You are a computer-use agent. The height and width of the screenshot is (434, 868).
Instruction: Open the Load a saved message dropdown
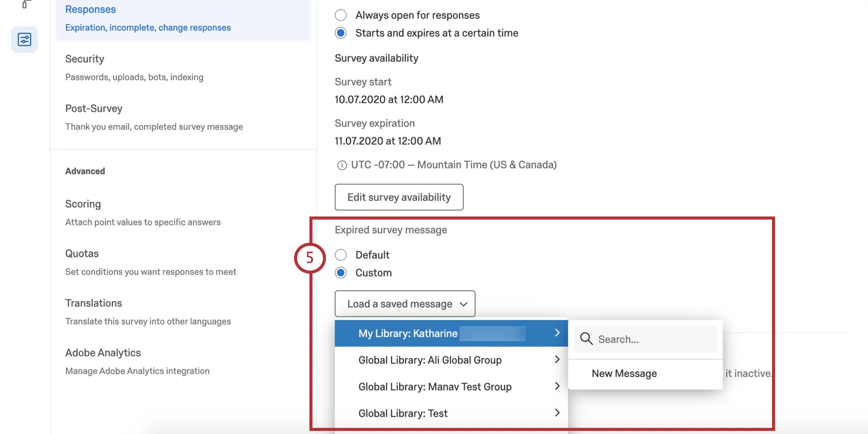click(405, 304)
